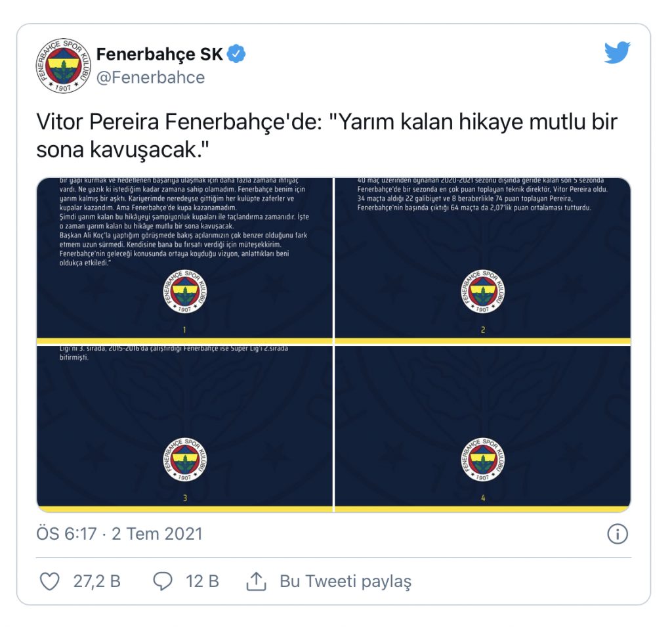Click the Fenerbahçe crest in image 1
The height and width of the screenshot is (635, 672).
(184, 292)
